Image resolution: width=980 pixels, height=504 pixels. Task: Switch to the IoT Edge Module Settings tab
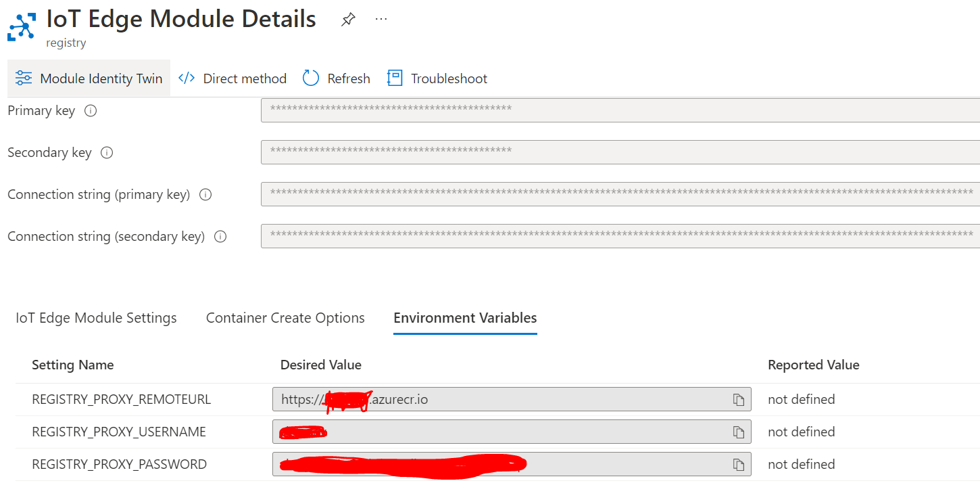96,317
